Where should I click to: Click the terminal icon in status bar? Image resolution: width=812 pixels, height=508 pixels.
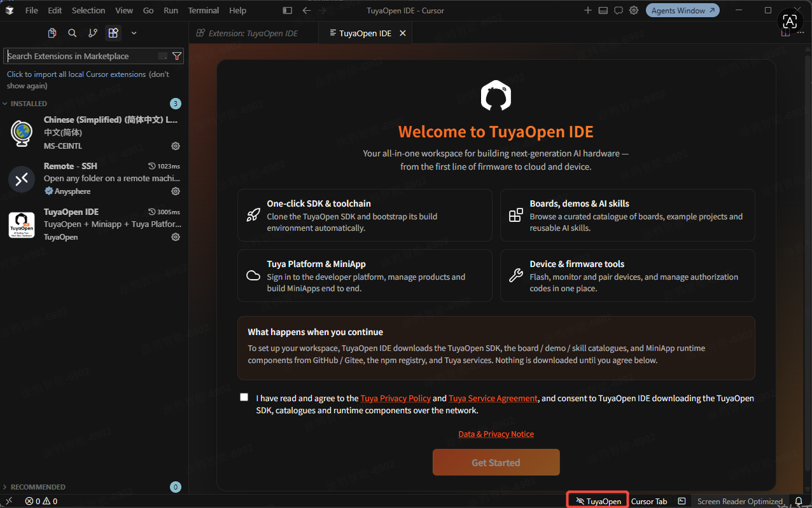click(682, 501)
